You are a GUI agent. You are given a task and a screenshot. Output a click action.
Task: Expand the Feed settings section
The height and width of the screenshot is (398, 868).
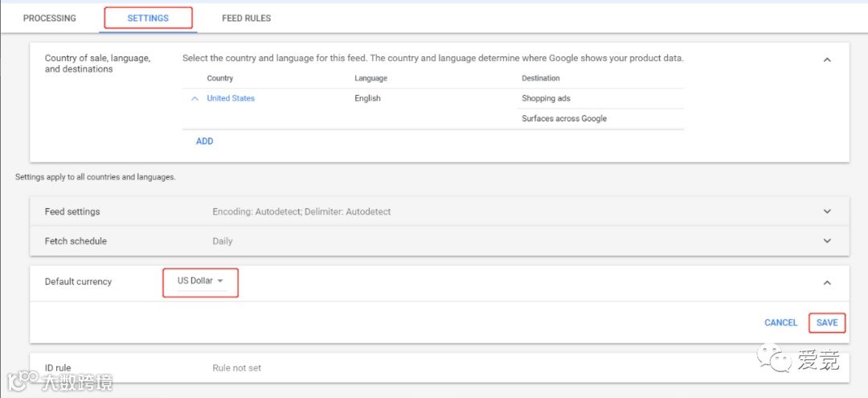827,211
